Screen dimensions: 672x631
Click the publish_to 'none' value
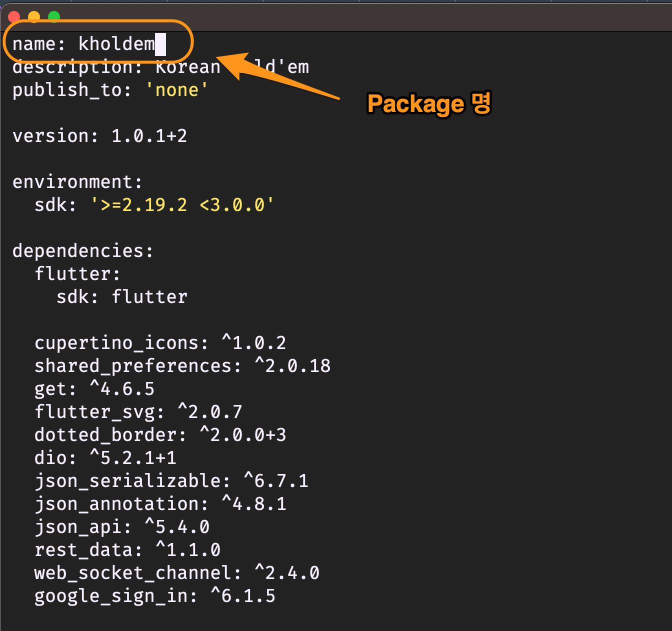(x=177, y=90)
